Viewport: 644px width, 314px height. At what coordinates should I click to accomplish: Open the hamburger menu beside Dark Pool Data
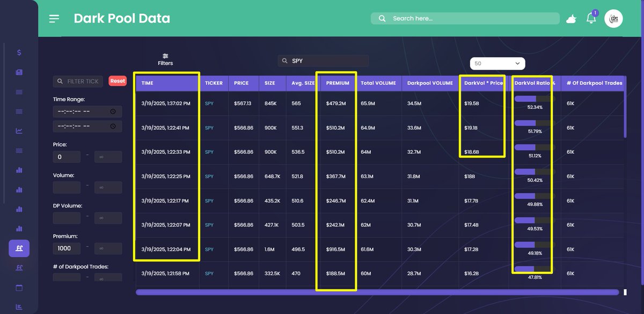54,19
